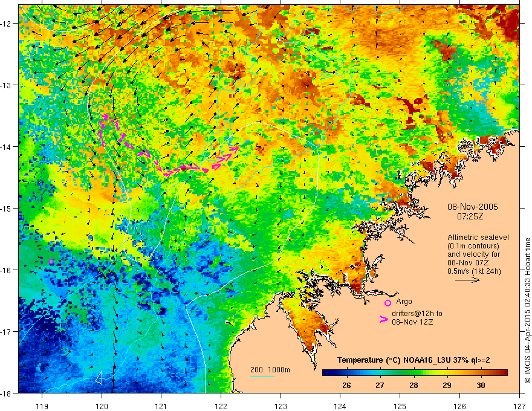Image resolution: width=532 pixels, height=411 pixels.
Task: Click the '120' longitude axis label
Action: (102, 406)
